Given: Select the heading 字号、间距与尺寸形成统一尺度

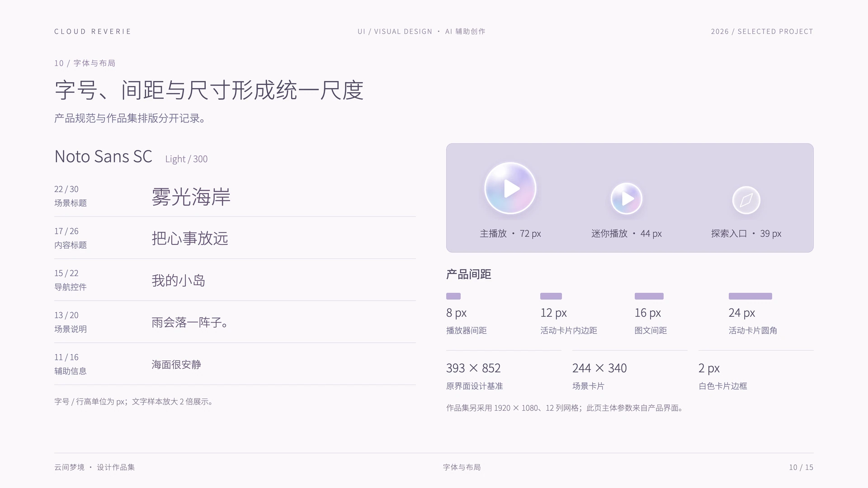Looking at the screenshot, I should (209, 90).
